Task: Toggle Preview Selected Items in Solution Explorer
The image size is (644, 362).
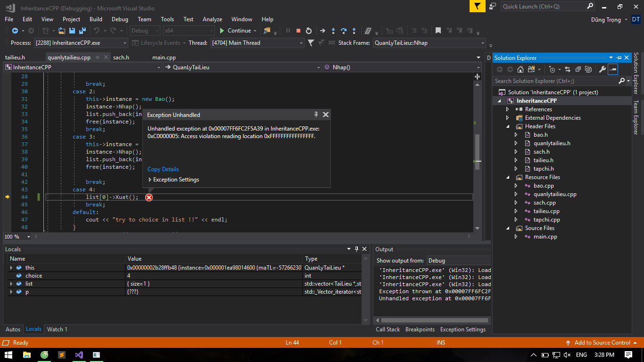Action: 612,69
